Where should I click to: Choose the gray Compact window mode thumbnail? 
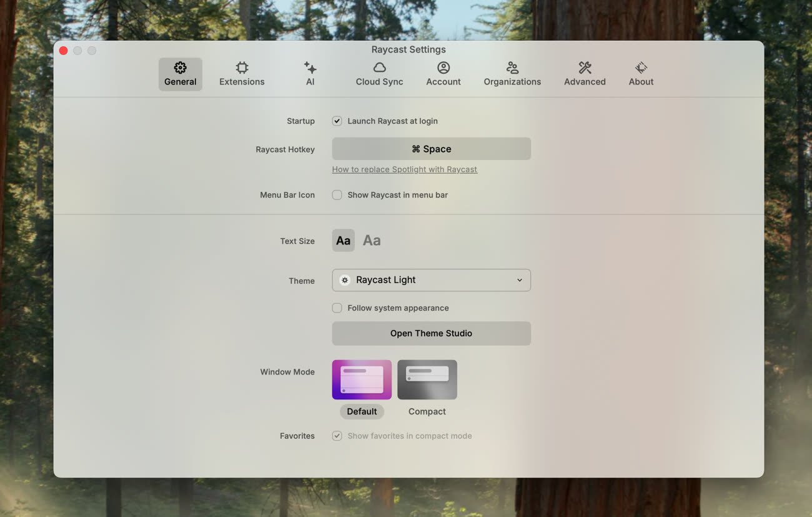click(x=427, y=379)
